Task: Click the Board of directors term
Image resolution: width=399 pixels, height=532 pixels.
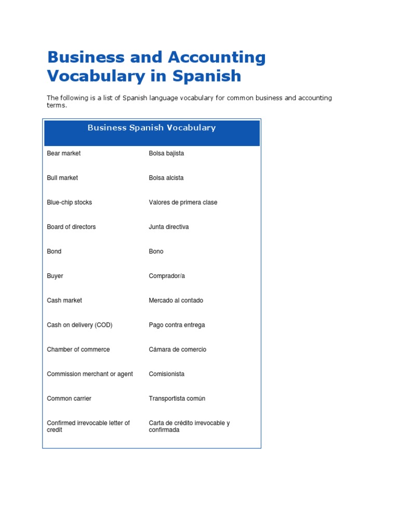Action: point(71,227)
